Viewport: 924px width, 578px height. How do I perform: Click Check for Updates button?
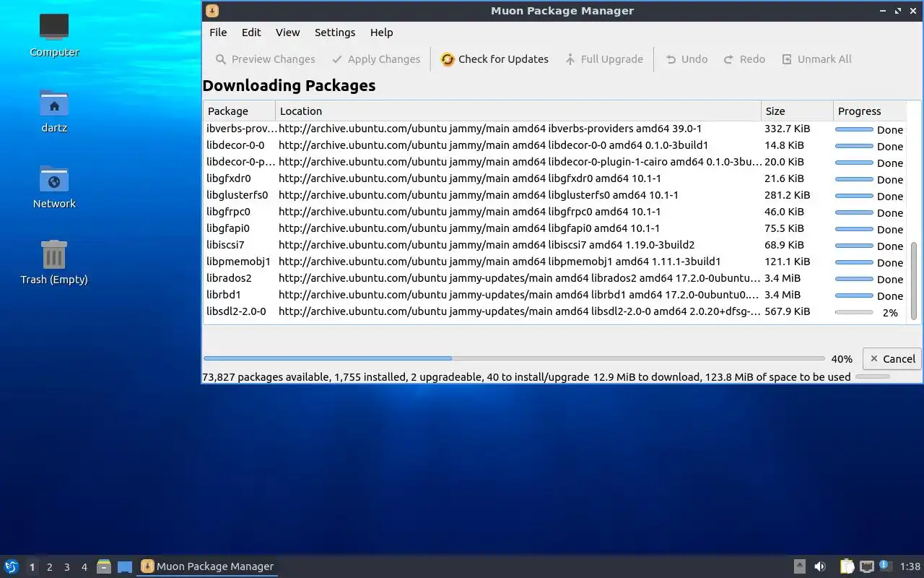pos(494,59)
